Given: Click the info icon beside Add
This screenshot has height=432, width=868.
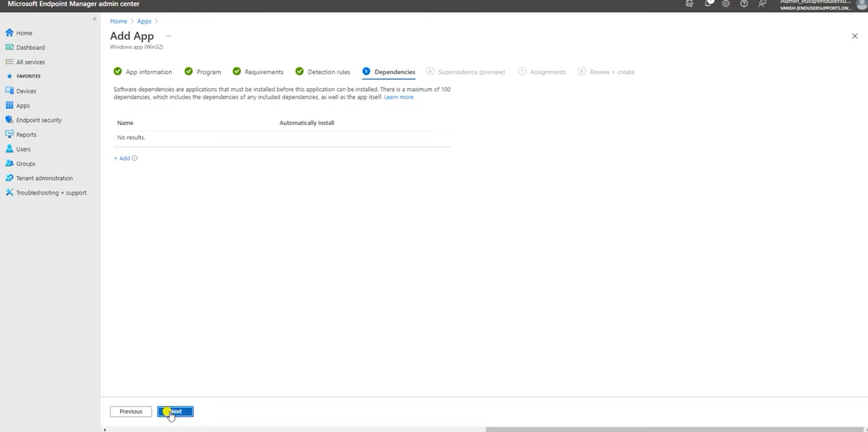Looking at the screenshot, I should [x=134, y=158].
